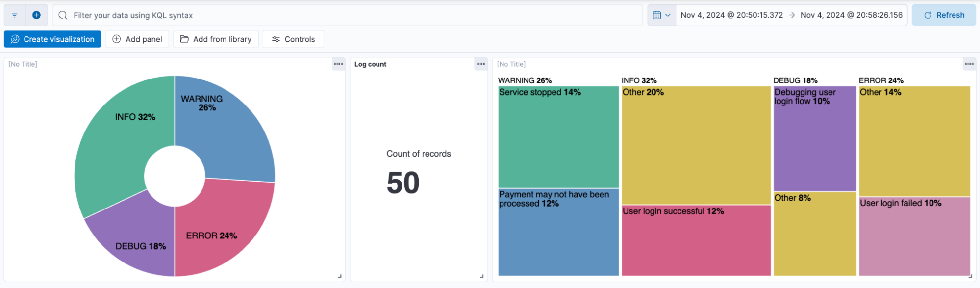Open options menu of Log count panel
980x288 pixels.
[481, 64]
